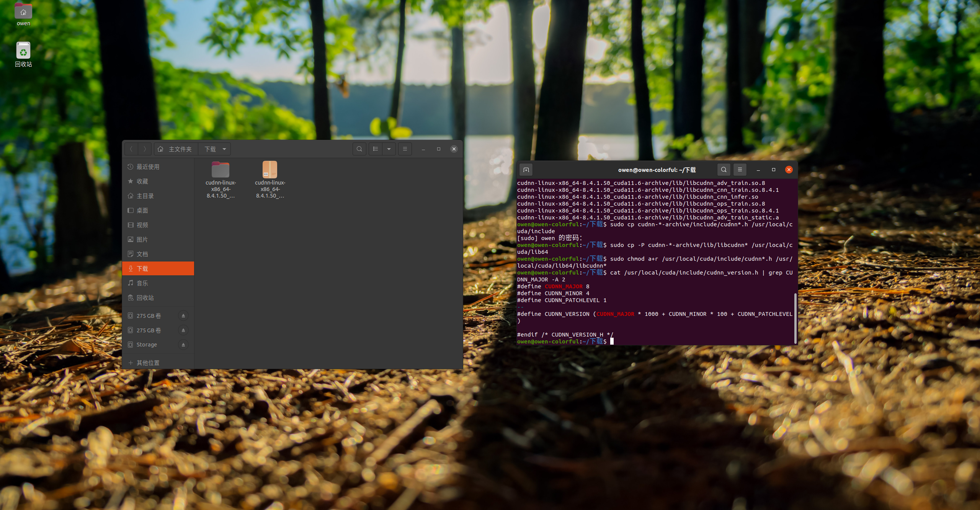Open 回收站 in the sidebar
This screenshot has height=510, width=980.
click(x=145, y=298)
